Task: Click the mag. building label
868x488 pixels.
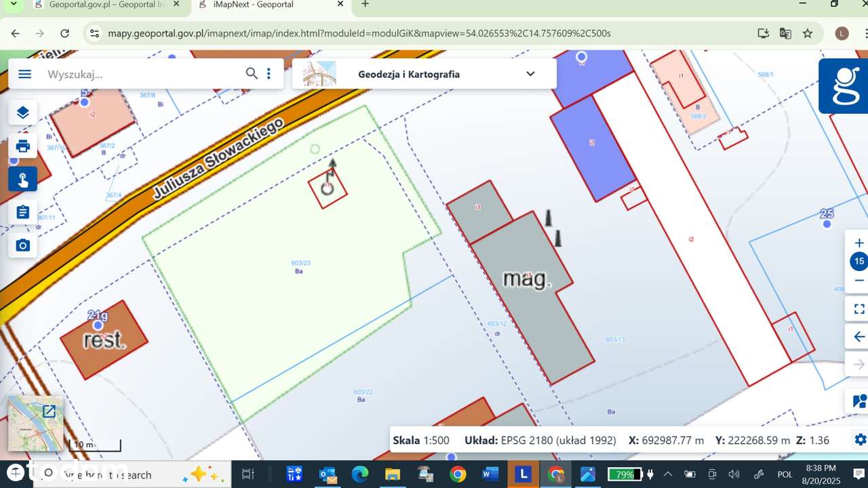Action: (526, 279)
